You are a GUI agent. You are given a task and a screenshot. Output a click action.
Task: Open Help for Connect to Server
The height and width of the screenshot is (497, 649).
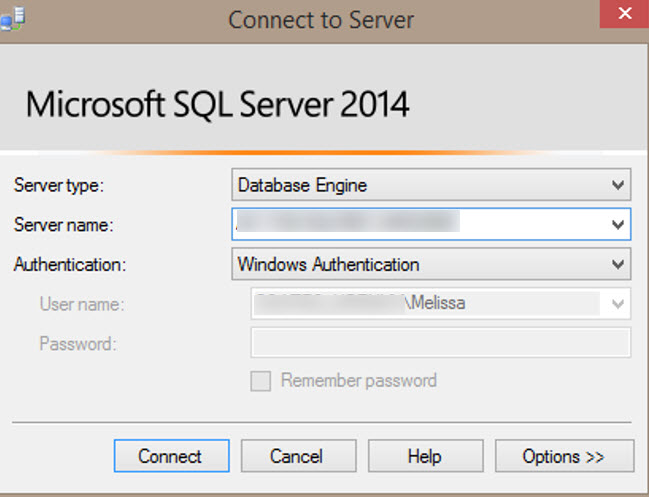coord(425,456)
